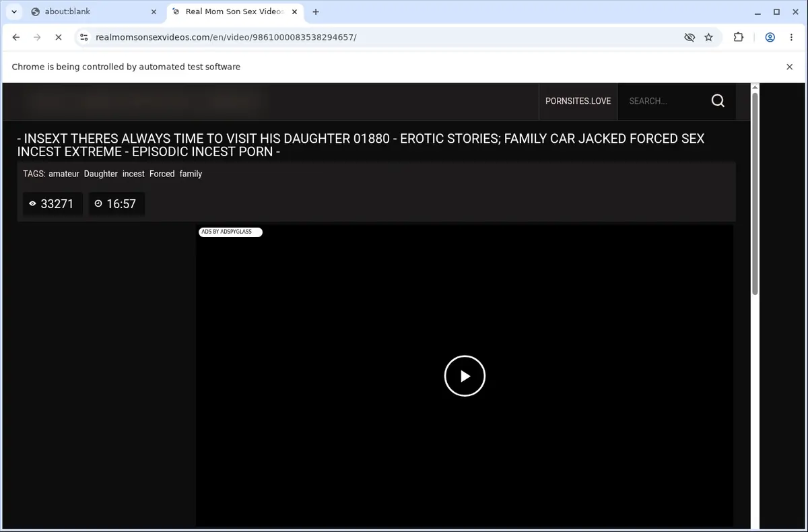
Task: Submit search with the magnifier icon
Action: (718, 101)
